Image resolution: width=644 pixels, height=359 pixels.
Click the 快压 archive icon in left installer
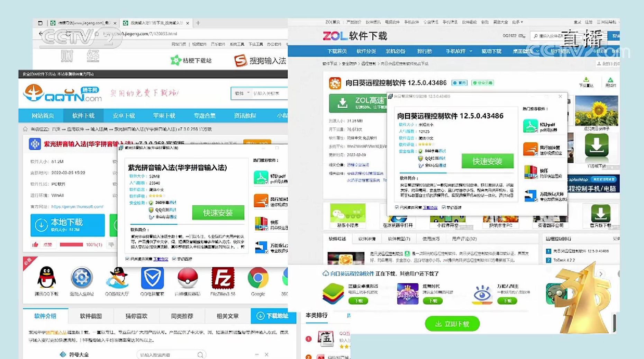pyautogui.click(x=261, y=224)
